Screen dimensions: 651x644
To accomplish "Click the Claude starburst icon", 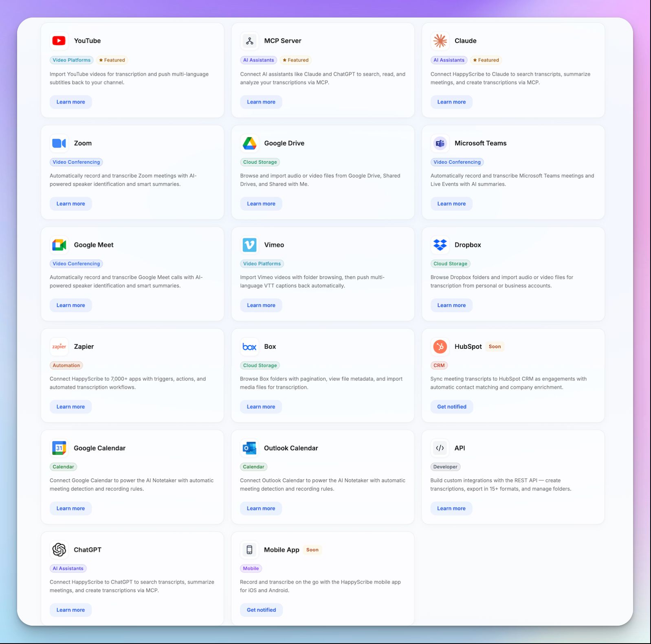I will point(440,41).
